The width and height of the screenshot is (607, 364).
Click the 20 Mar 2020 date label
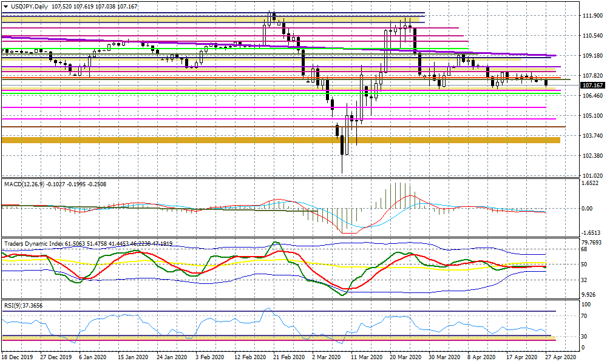point(405,357)
